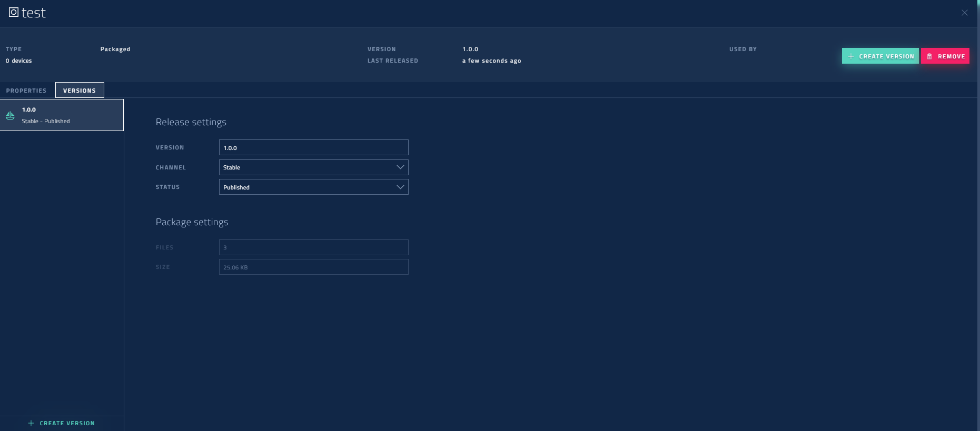Image resolution: width=980 pixels, height=431 pixels.
Task: Expand the Status dropdown arrow
Action: [400, 187]
